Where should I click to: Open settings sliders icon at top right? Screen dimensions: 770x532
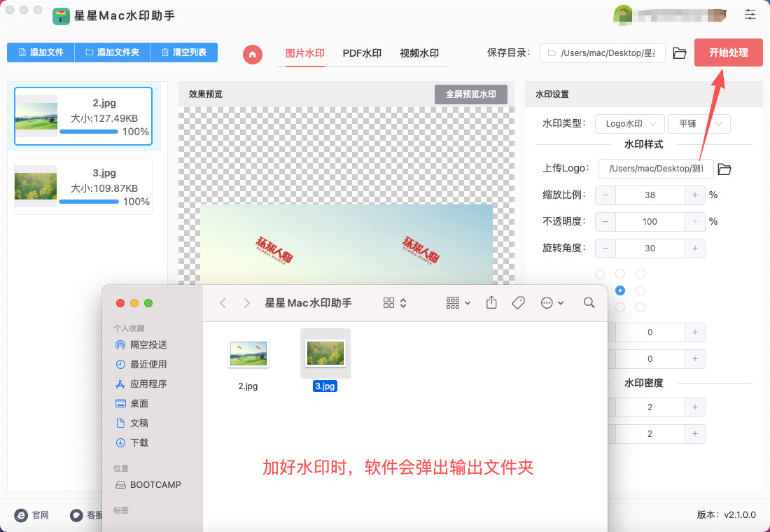click(750, 14)
